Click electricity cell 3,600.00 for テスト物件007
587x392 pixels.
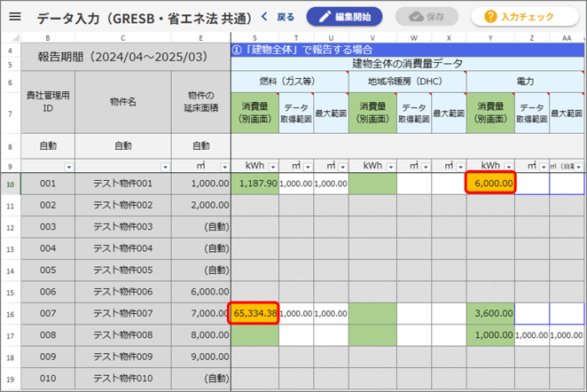tap(490, 313)
